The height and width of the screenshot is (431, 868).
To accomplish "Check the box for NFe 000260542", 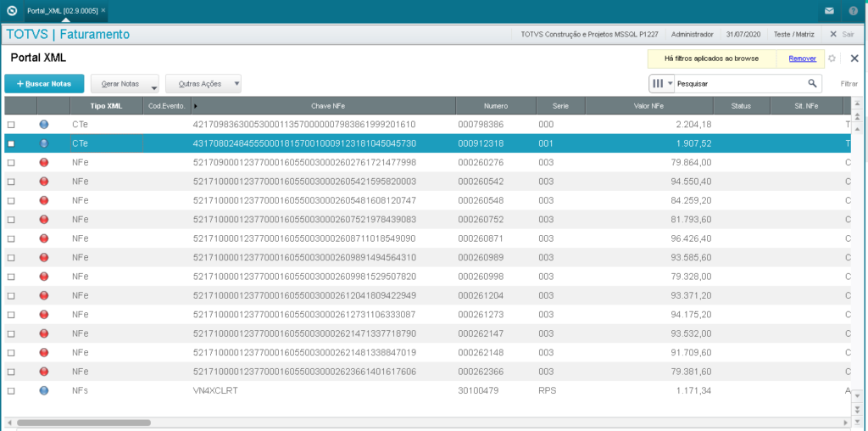I will tap(11, 182).
